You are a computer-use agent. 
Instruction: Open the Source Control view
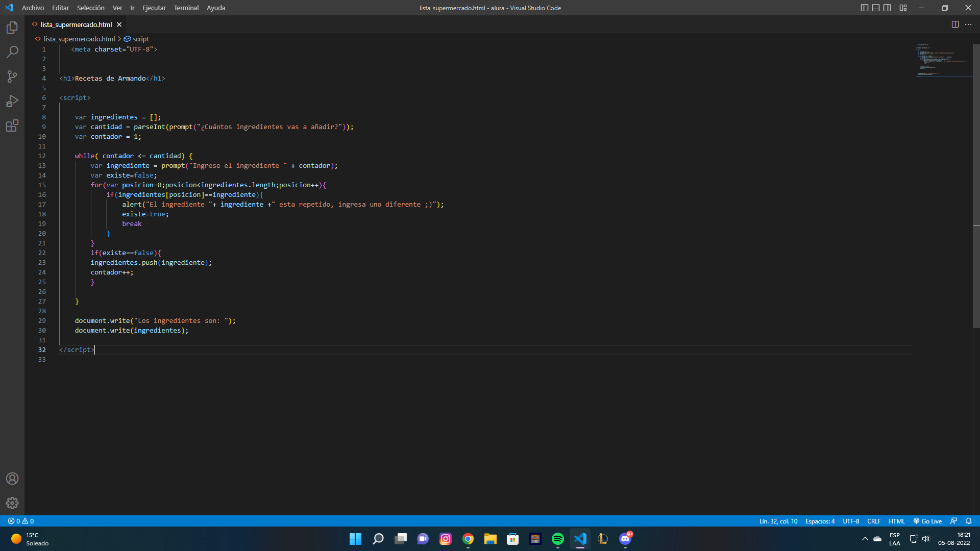[12, 77]
